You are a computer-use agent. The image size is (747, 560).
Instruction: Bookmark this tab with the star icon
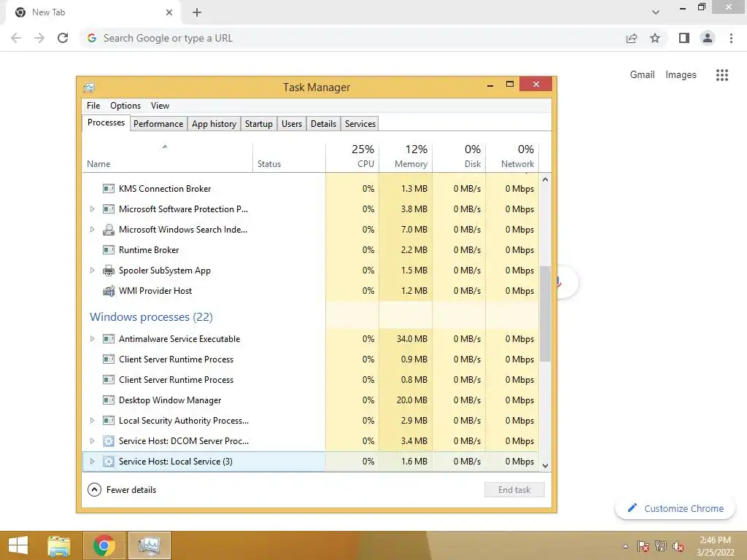point(655,38)
